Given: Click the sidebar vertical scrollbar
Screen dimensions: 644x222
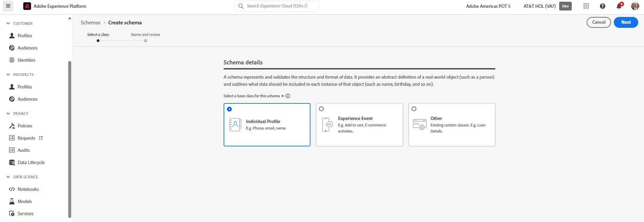Looking at the screenshot, I should [x=70, y=139].
